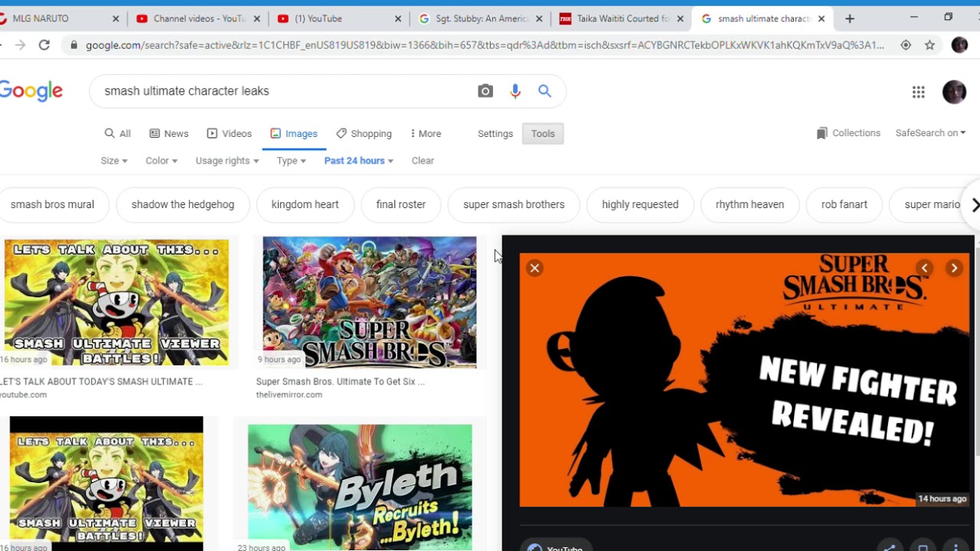This screenshot has width=980, height=551.
Task: Select the Images results tab
Action: (x=294, y=133)
